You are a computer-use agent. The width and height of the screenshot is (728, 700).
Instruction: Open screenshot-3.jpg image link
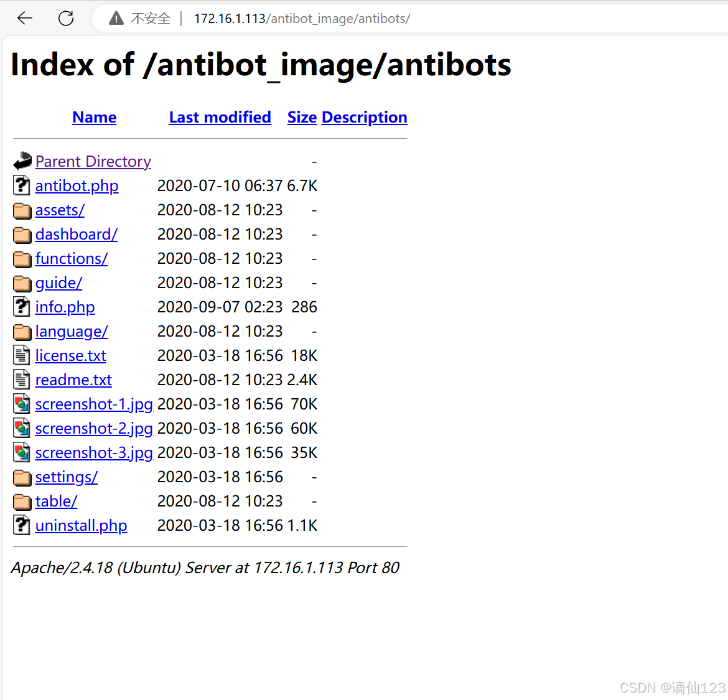pos(94,452)
